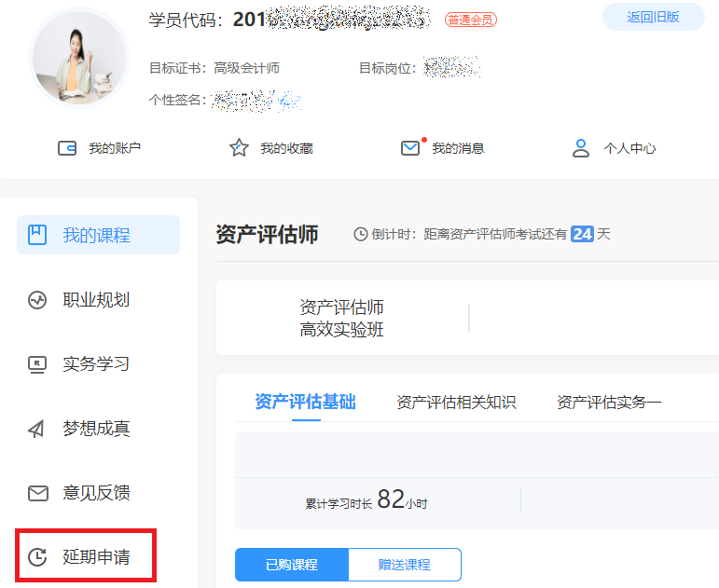Click the person icon for 个人中心
This screenshot has height=588, width=719.
tap(581, 148)
